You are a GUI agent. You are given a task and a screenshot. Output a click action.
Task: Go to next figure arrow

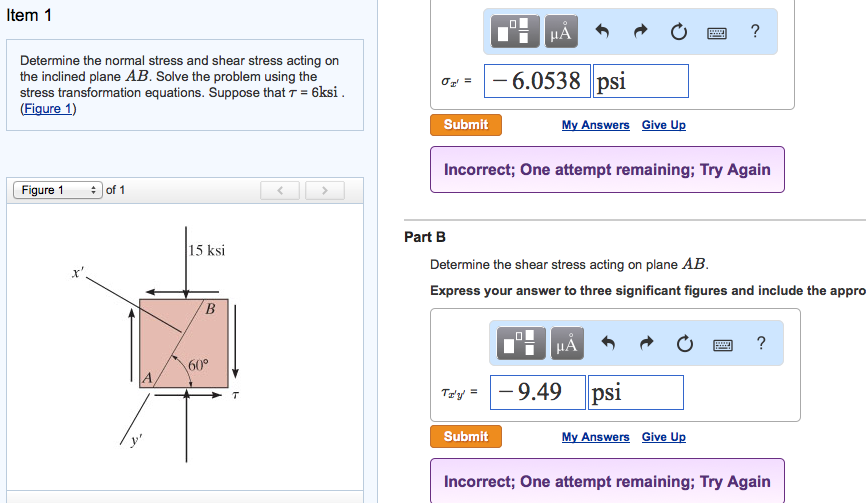[325, 190]
